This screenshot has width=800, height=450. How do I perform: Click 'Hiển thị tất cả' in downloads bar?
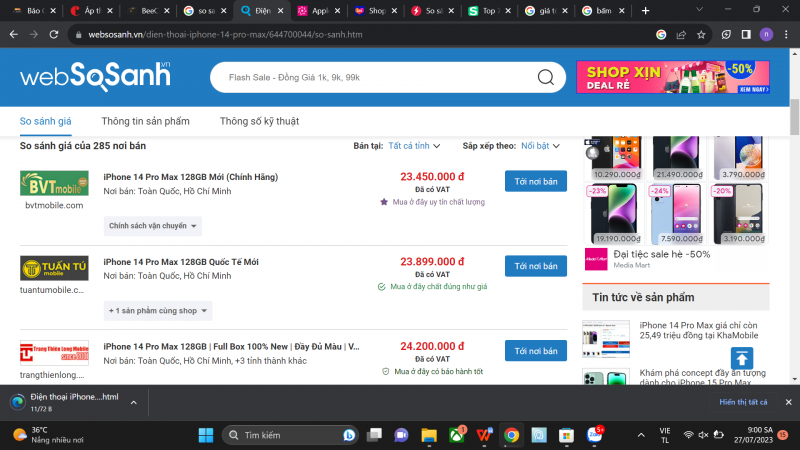click(x=743, y=401)
